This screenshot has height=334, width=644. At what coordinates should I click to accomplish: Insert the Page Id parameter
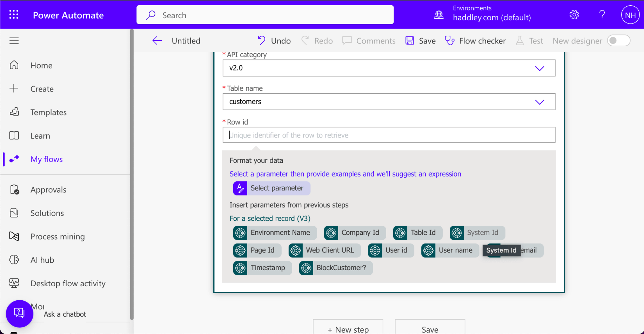click(257, 250)
